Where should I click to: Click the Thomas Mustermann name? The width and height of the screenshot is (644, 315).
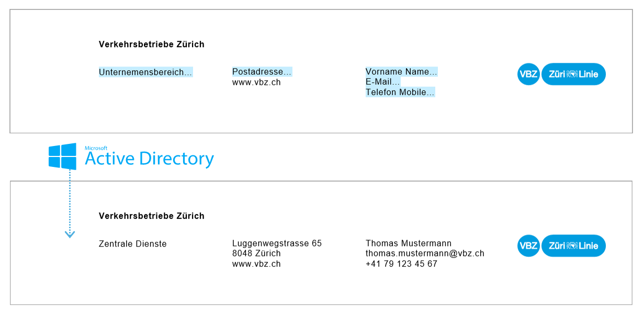coord(409,243)
